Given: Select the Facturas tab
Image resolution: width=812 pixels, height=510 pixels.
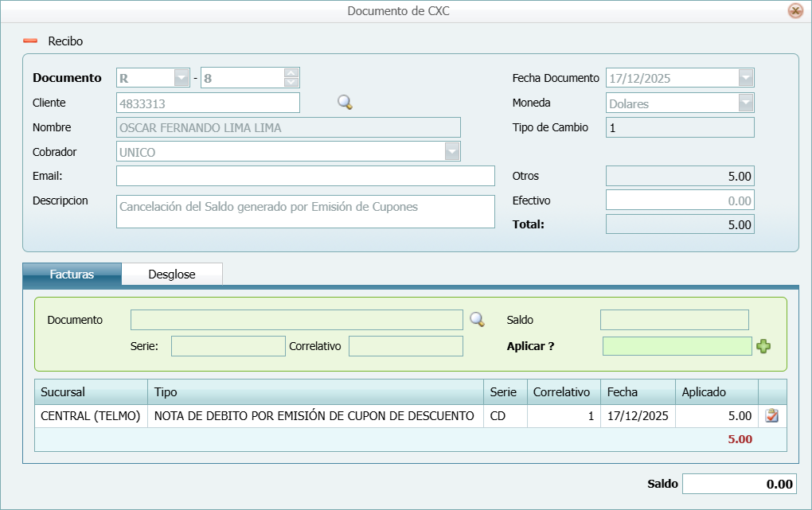Looking at the screenshot, I should [73, 273].
